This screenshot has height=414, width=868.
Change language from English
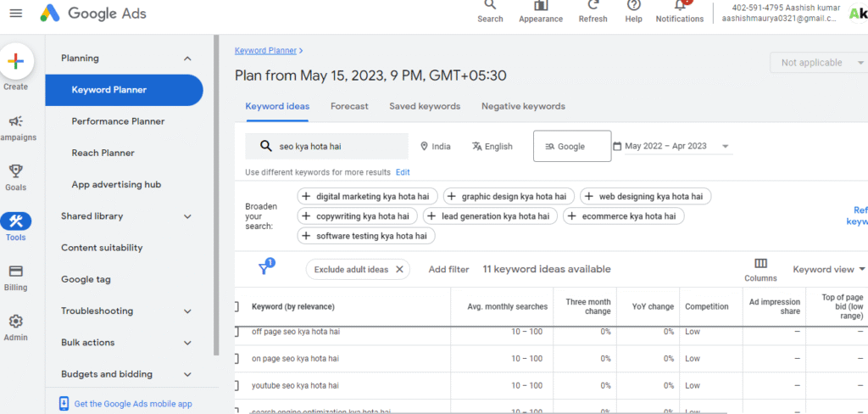[x=492, y=146]
